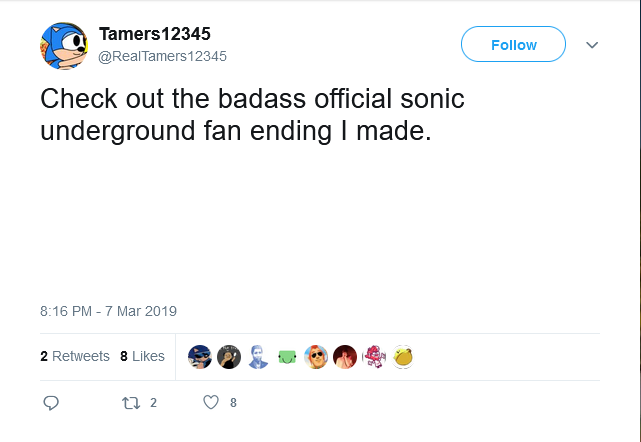Image resolution: width=641 pixels, height=442 pixels.
Task: Click the Tamers12345 display name
Action: point(154,35)
